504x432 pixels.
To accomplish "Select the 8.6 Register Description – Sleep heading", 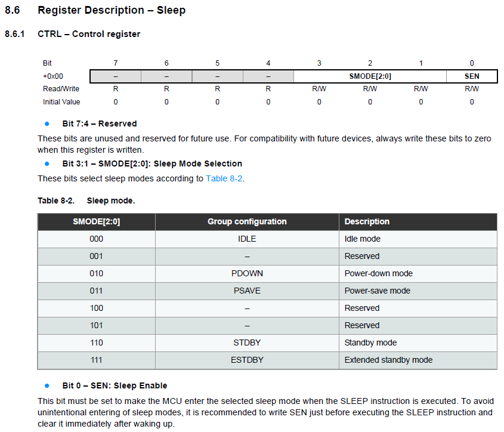I will [x=95, y=10].
